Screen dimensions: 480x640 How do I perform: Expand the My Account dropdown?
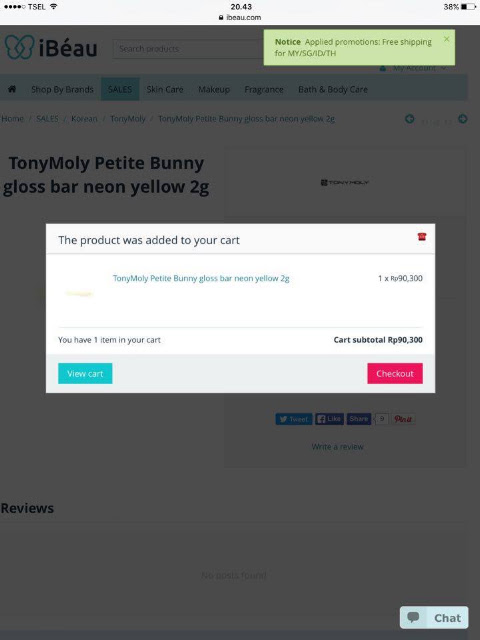coord(413,68)
